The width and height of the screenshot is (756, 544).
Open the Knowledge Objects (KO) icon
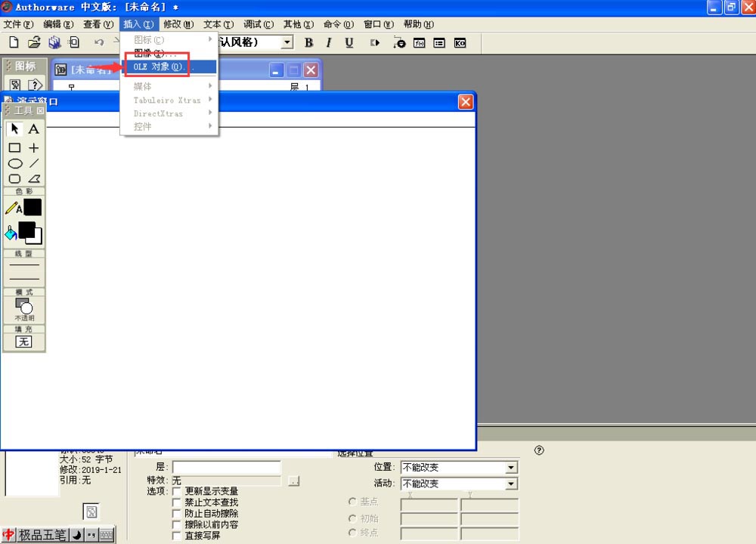(x=460, y=43)
